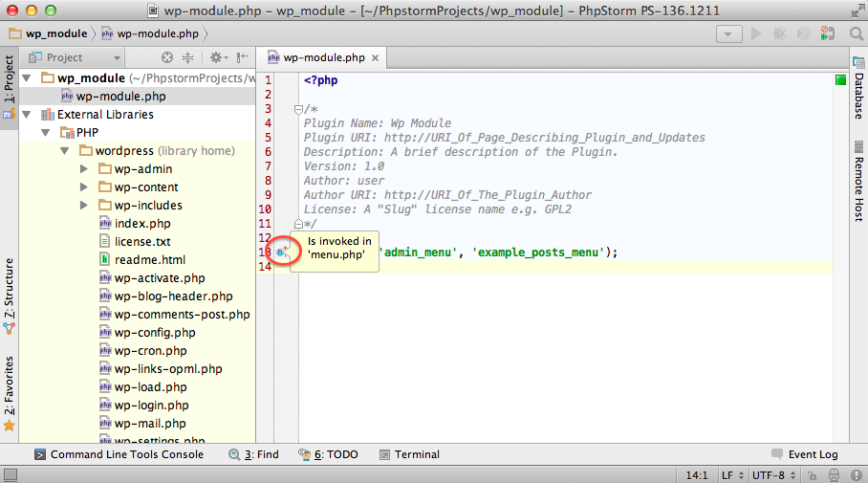Click the collapse all icon in Project panel

click(188, 57)
